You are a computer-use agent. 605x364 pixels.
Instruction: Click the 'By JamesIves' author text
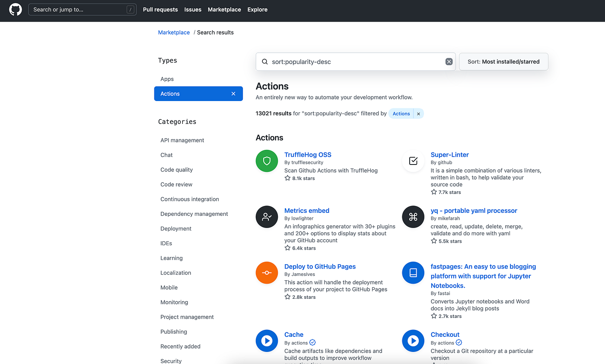tap(300, 274)
